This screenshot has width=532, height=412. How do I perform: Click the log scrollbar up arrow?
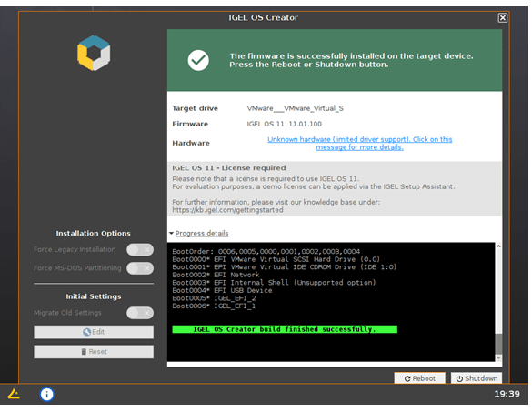(x=498, y=246)
